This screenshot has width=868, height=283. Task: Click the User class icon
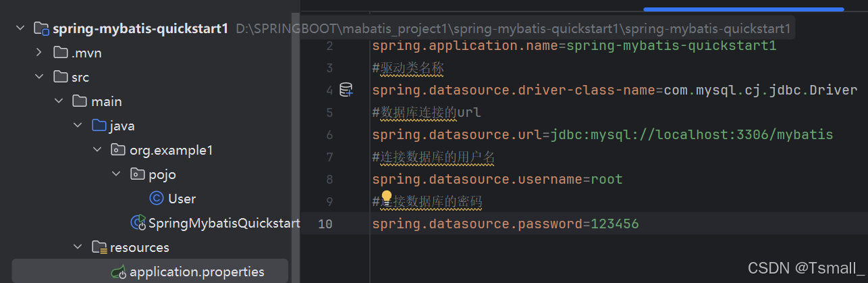tap(157, 199)
